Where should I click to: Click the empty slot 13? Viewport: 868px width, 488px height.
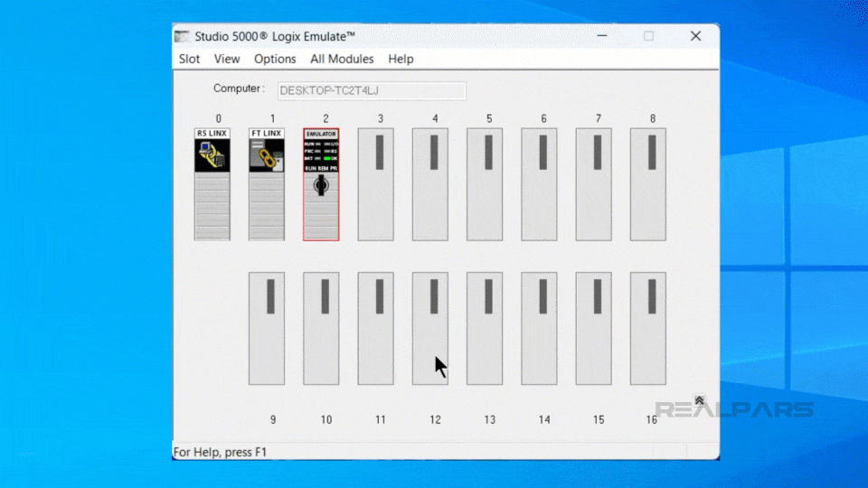(485, 328)
